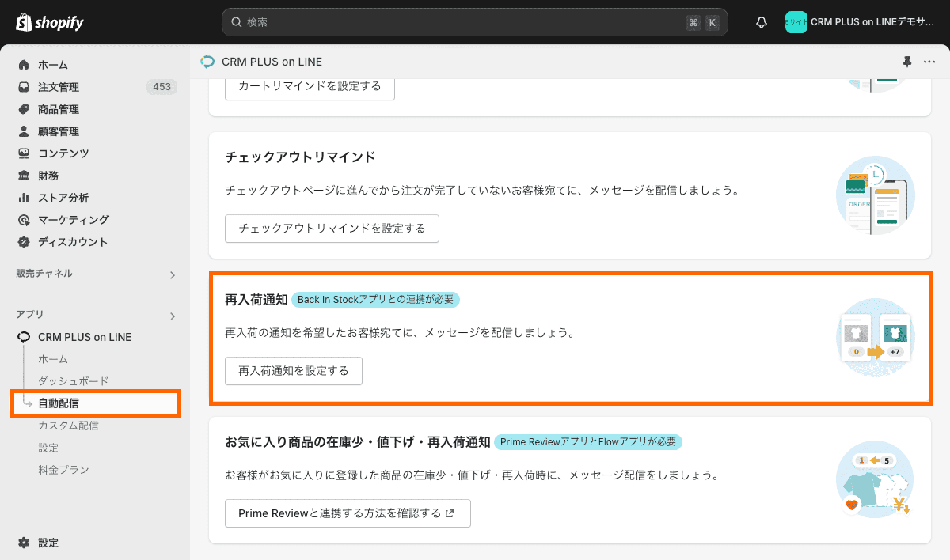Click the ストア分析 bar chart icon
The width and height of the screenshot is (950, 560).
(x=24, y=197)
